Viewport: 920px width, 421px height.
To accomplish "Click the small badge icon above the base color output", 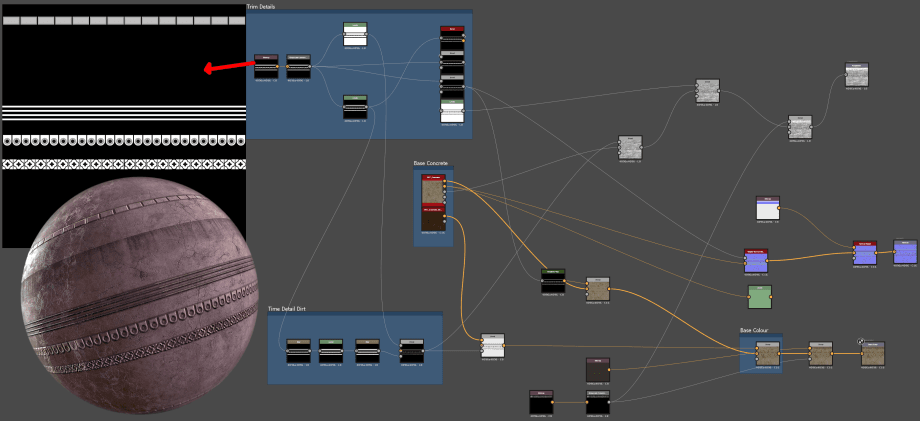I will (x=861, y=340).
